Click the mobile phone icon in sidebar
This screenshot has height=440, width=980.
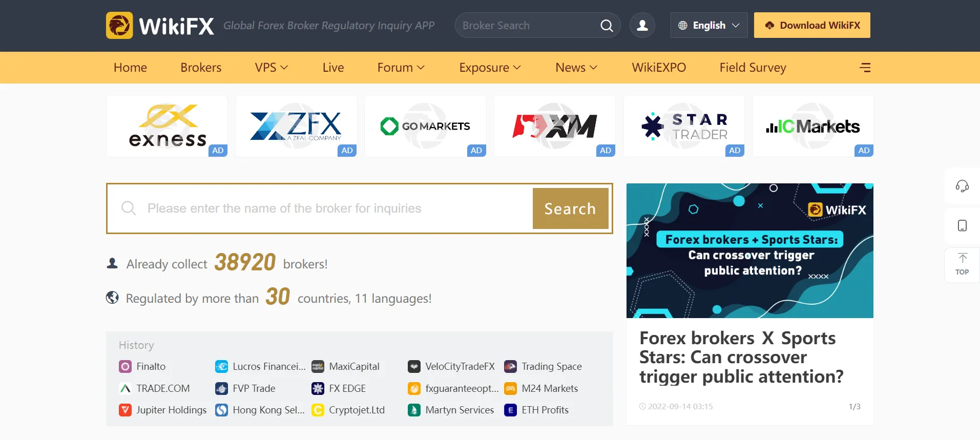click(962, 226)
